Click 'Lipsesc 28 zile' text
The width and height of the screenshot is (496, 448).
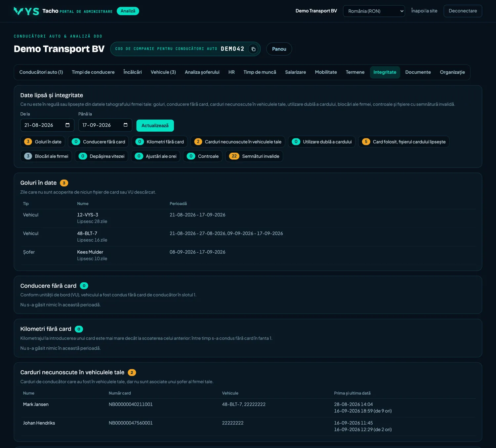click(x=92, y=222)
